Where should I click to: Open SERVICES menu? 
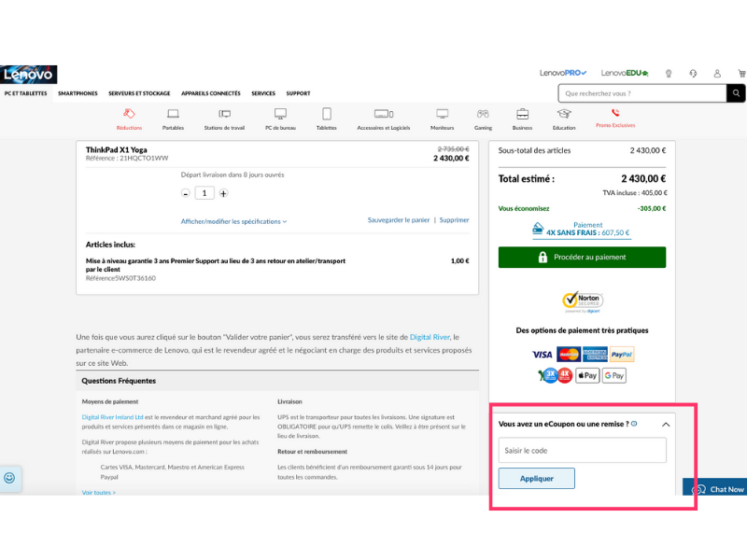click(x=263, y=93)
